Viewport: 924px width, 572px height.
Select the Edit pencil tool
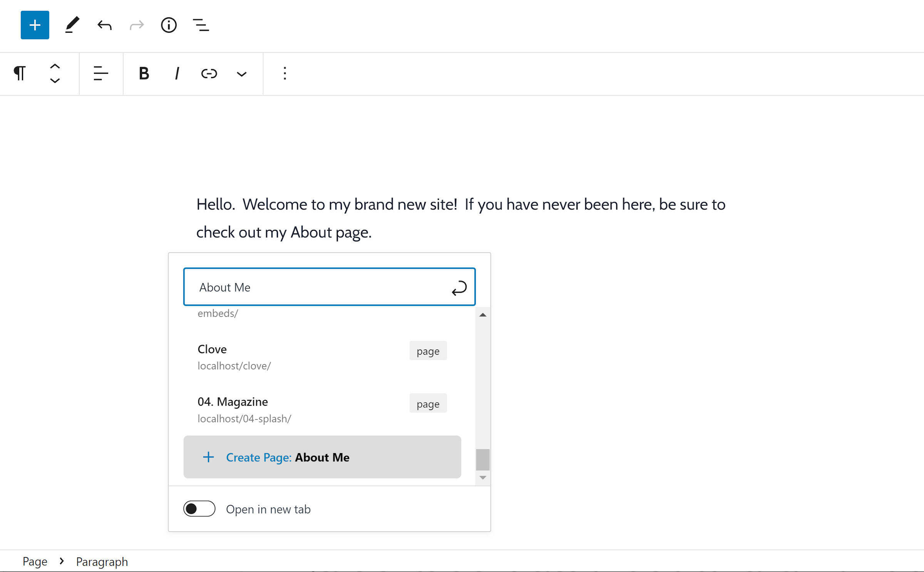(x=72, y=25)
